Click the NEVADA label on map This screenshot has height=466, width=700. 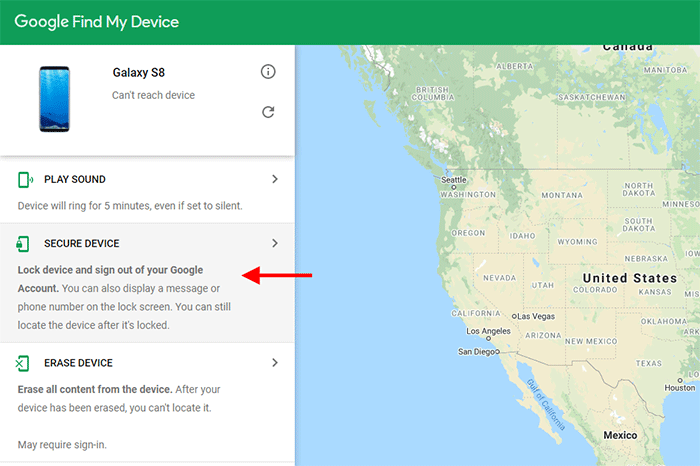[500, 278]
